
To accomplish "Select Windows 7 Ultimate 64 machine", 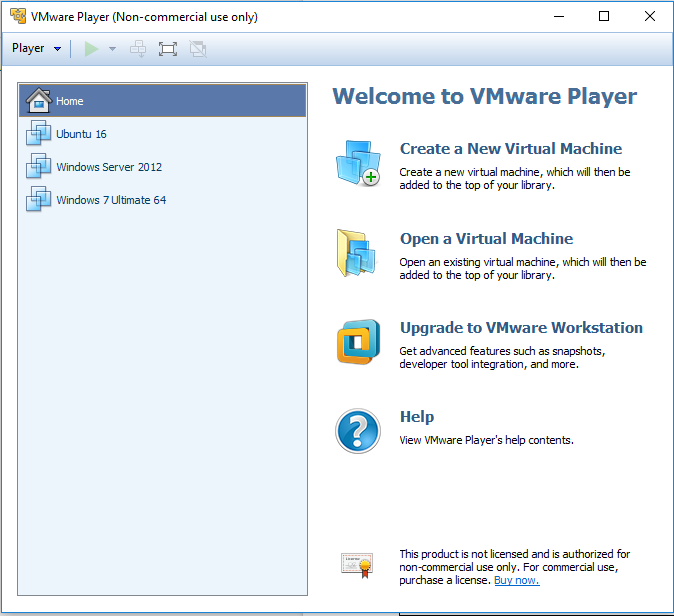I will tap(162, 200).
